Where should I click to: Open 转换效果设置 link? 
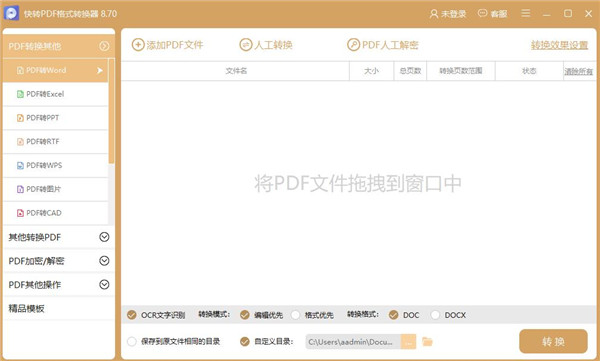(559, 45)
